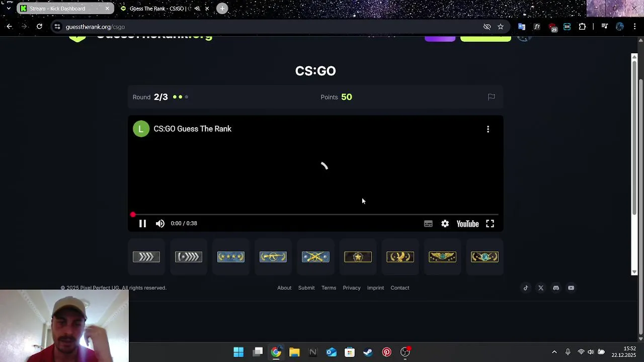Open the Windows Start menu

point(238,352)
